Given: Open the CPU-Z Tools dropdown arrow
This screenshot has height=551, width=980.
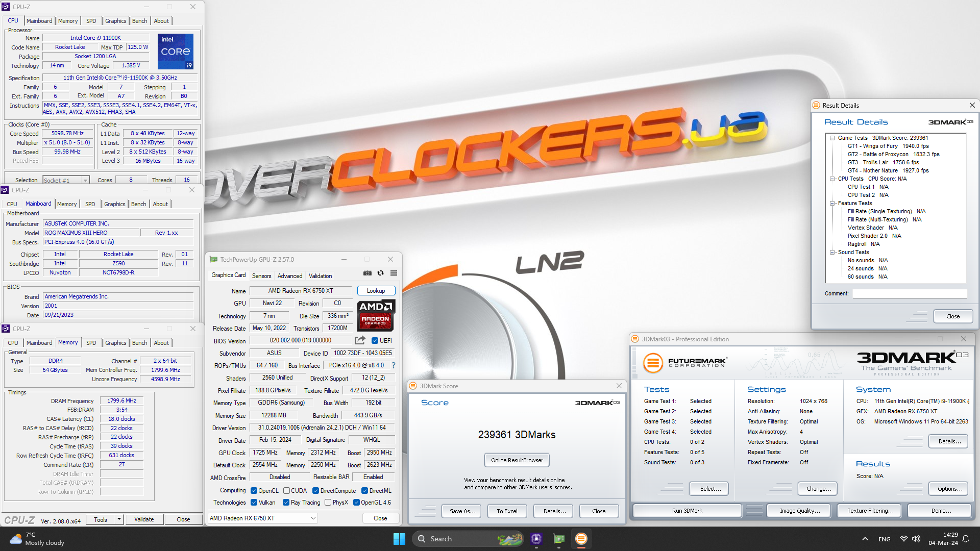Looking at the screenshot, I should (119, 519).
